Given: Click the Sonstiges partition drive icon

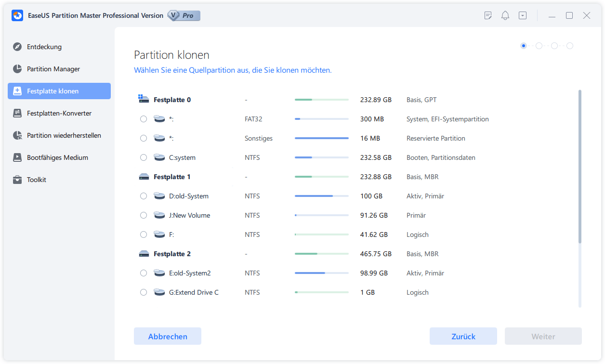Looking at the screenshot, I should [159, 138].
